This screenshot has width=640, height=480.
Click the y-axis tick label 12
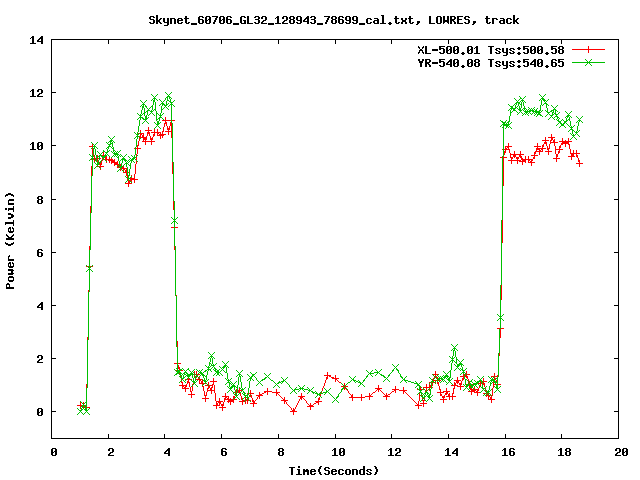36,93
